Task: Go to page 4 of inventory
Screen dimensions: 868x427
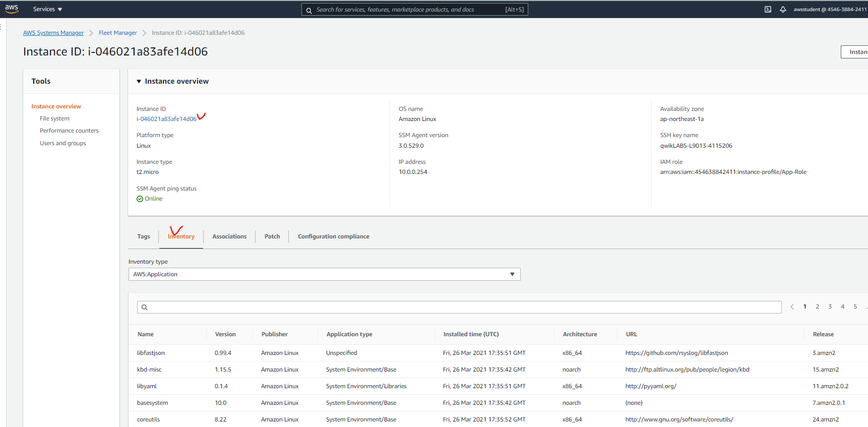Action: 843,307
